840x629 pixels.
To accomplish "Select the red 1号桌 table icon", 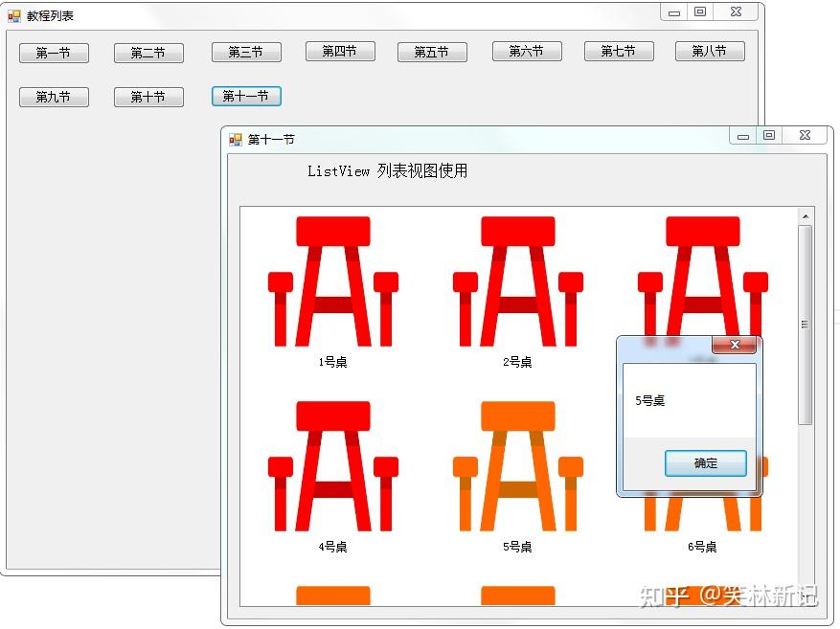I will pos(332,281).
